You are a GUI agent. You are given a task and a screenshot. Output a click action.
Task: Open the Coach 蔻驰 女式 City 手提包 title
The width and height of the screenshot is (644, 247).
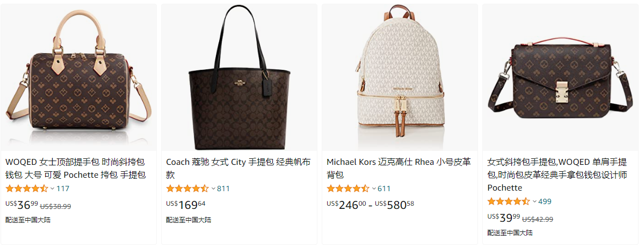pyautogui.click(x=238, y=168)
